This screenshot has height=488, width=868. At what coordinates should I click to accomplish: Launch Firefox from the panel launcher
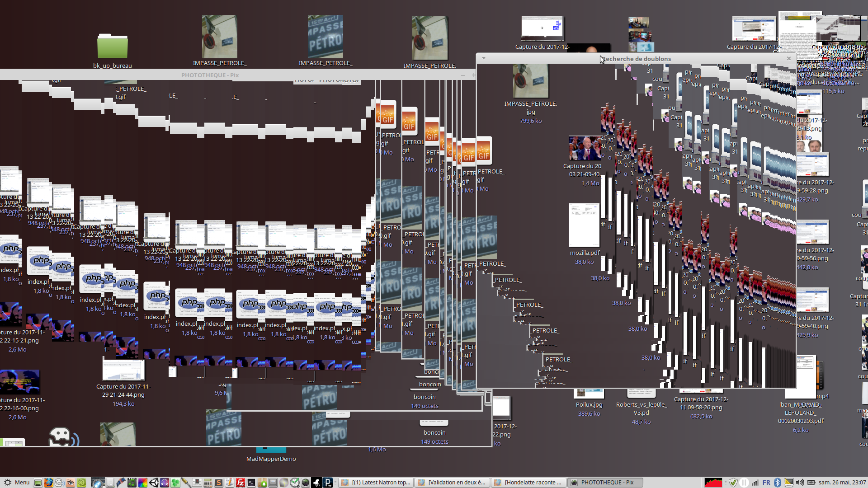pos(48,483)
